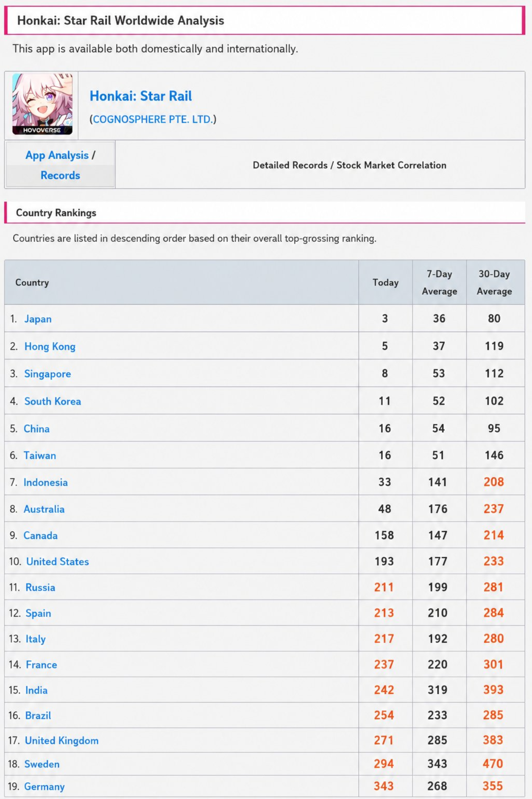Viewport: 532px width, 799px height.
Task: Open the United States country link
Action: point(58,562)
